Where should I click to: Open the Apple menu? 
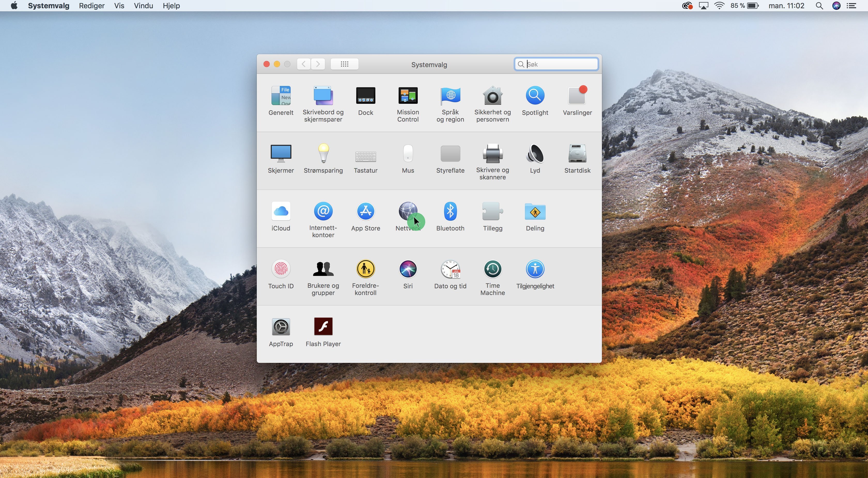tap(14, 6)
